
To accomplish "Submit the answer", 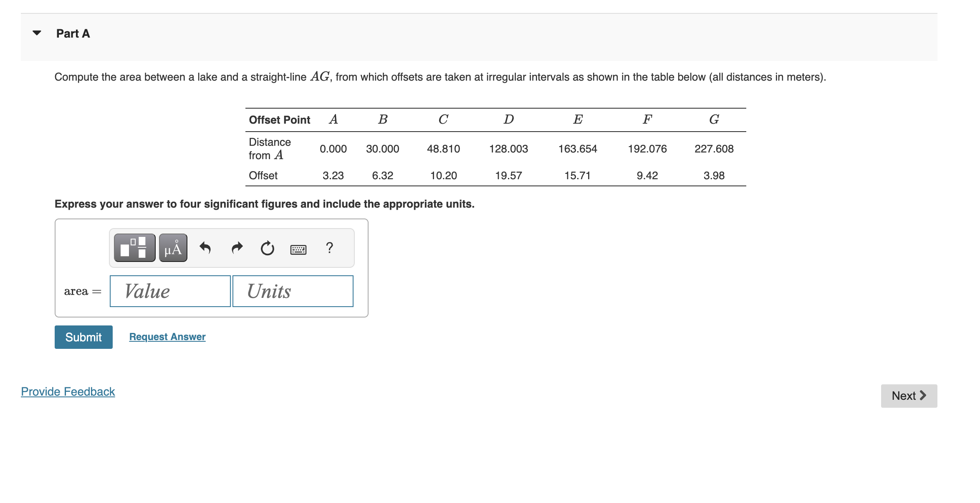I will pos(83,337).
